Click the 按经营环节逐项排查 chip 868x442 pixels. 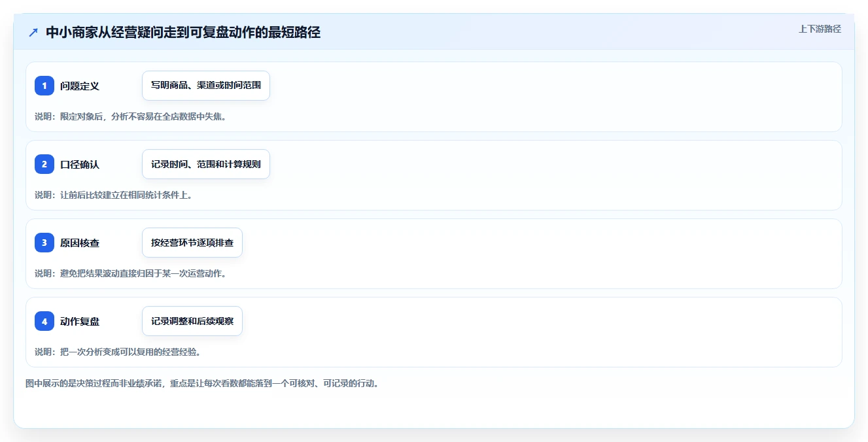(192, 243)
